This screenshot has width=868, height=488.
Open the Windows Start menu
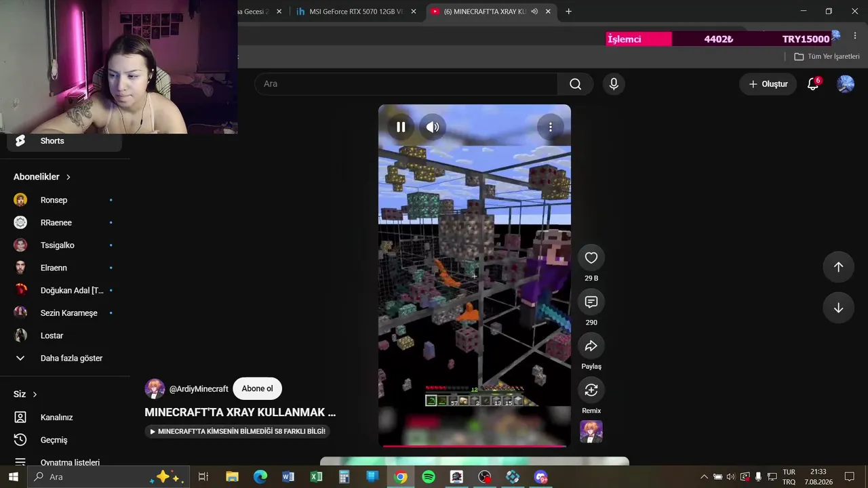point(14,477)
